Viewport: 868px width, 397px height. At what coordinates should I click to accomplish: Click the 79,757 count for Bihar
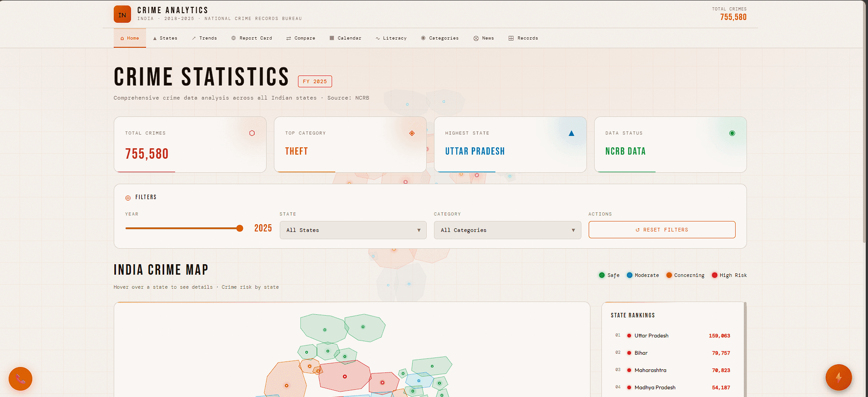coord(721,353)
